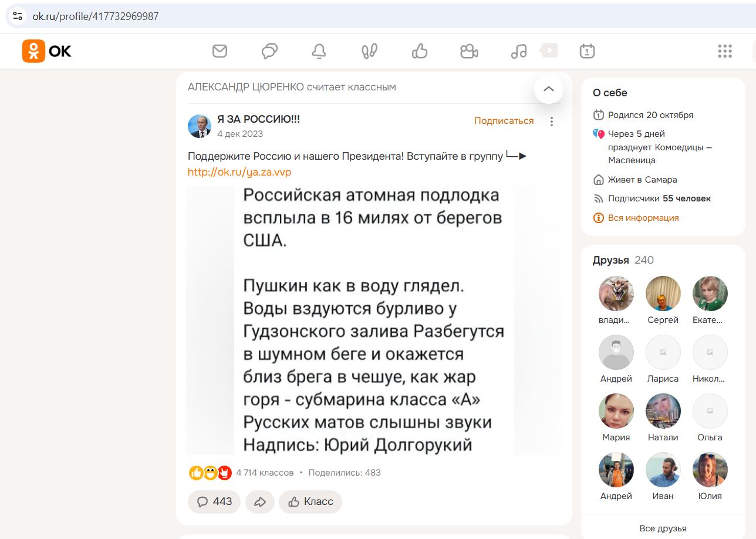Open friend Сергей's profile thumbnail
The width and height of the screenshot is (756, 539).
pos(663,293)
